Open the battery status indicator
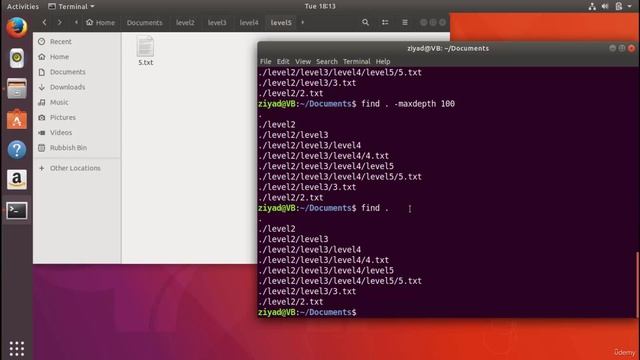 coord(619,6)
